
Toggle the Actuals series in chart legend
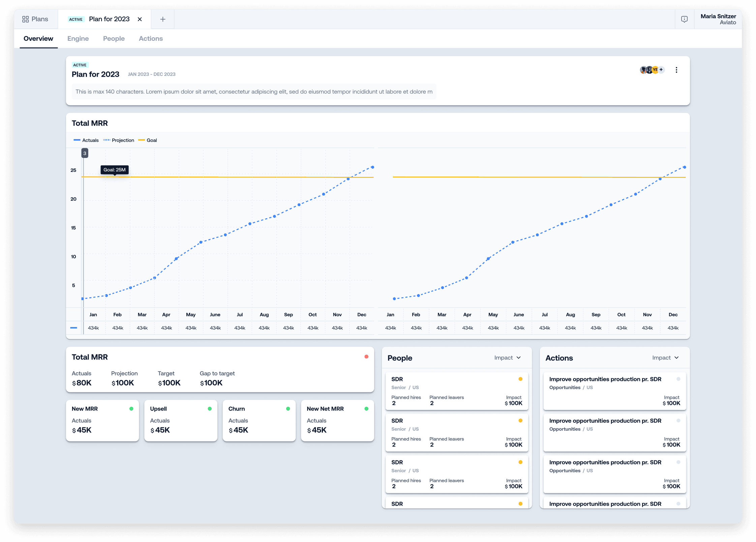coord(86,140)
